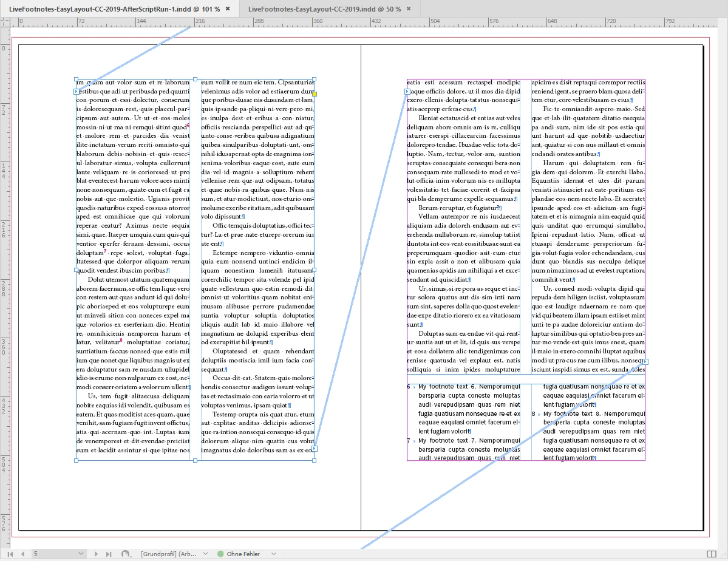The image size is (728, 561).
Task: Click the page number field showing 5
Action: [53, 554]
